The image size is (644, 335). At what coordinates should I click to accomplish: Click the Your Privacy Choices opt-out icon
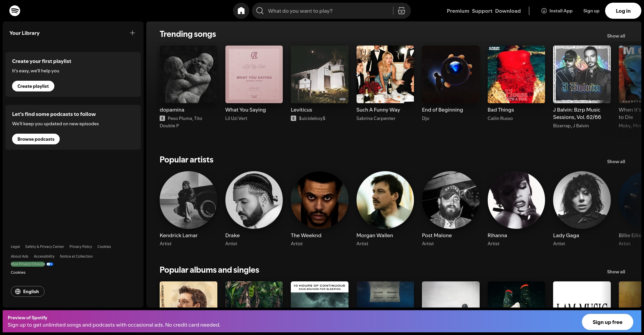[50, 264]
